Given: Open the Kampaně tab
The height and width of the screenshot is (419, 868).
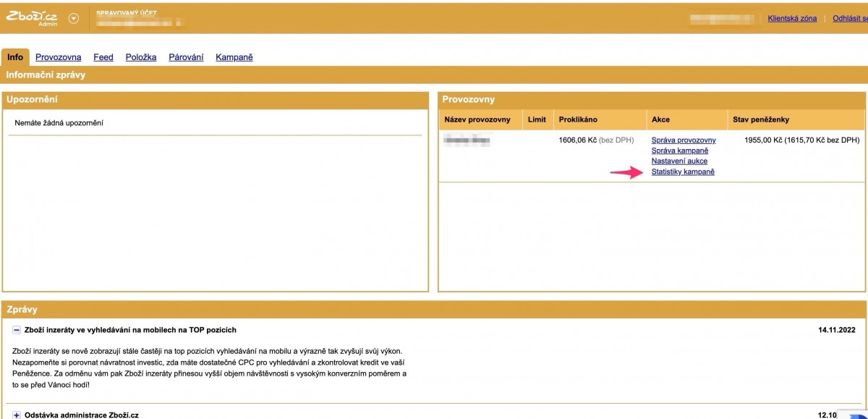Looking at the screenshot, I should click(234, 57).
